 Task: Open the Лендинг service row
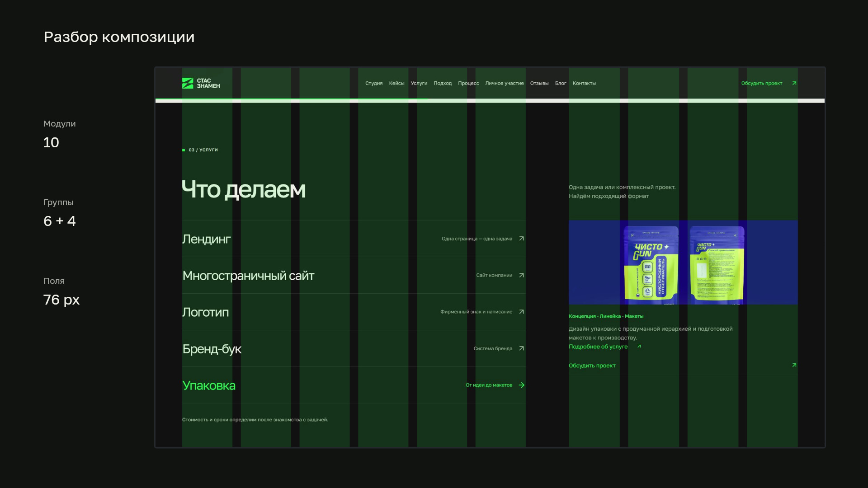pyautogui.click(x=354, y=239)
